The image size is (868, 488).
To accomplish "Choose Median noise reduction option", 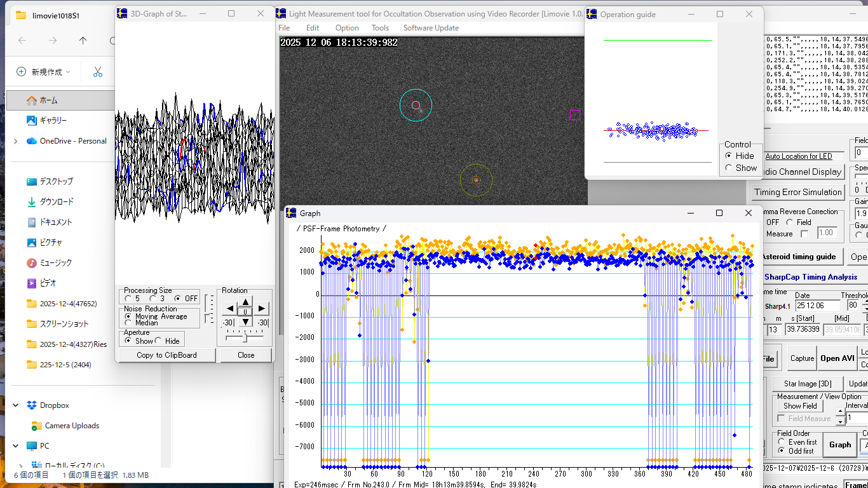I will (128, 323).
